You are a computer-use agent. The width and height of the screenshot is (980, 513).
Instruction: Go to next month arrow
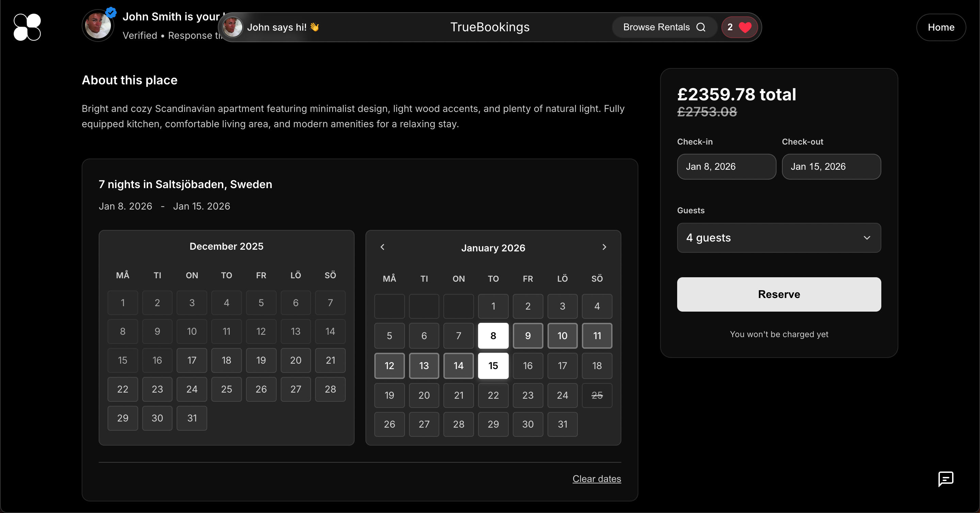click(x=604, y=247)
